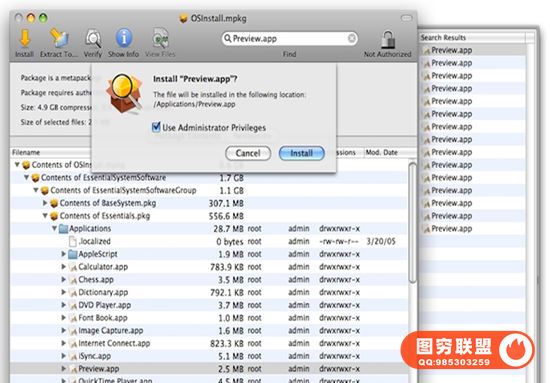Click the Filename column header
Screen dimensions: 550x383
pyautogui.click(x=26, y=153)
